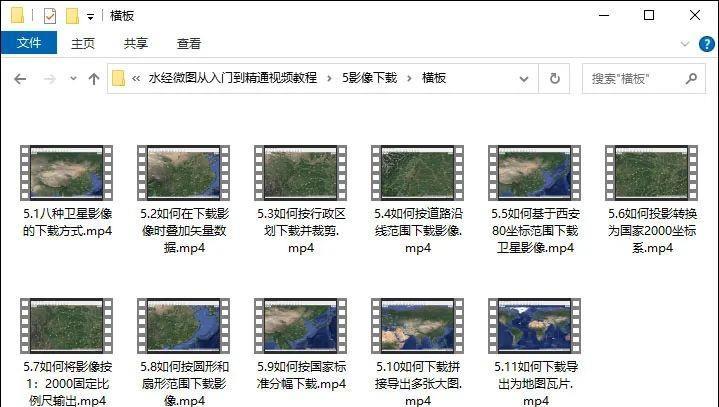Select the 5.7如何将影像按固定比例尺输出 video thumbnail
This screenshot has height=407, width=719.
click(x=67, y=326)
